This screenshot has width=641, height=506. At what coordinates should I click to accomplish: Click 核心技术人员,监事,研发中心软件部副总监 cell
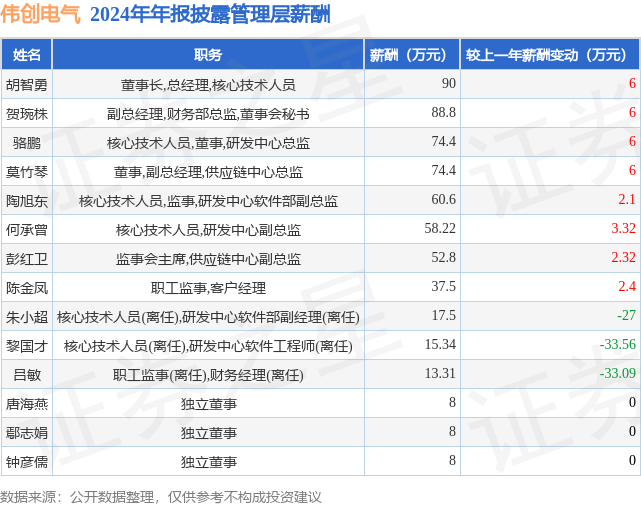[208, 201]
